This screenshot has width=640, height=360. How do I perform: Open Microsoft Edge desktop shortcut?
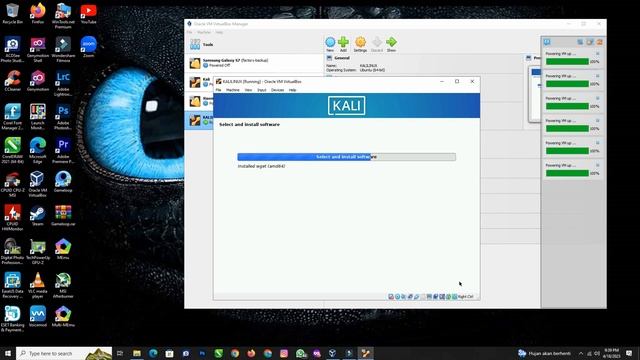click(x=38, y=151)
